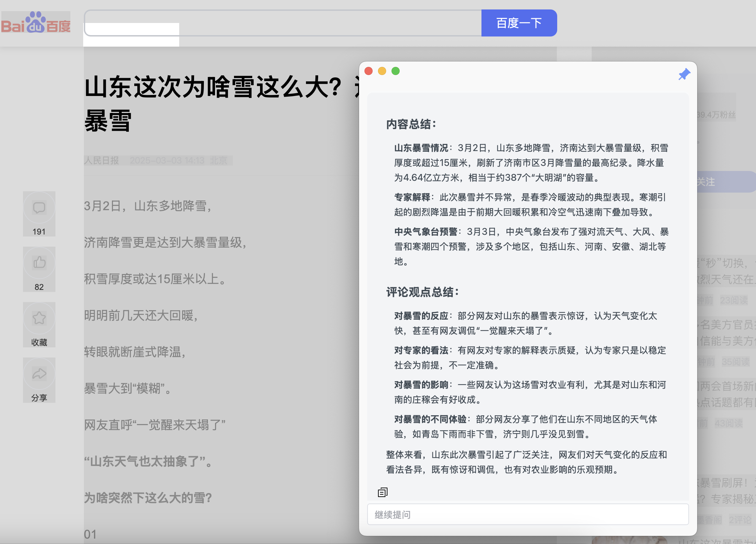Click the Baidu search input box
This screenshot has height=544, width=756.
pyautogui.click(x=283, y=23)
